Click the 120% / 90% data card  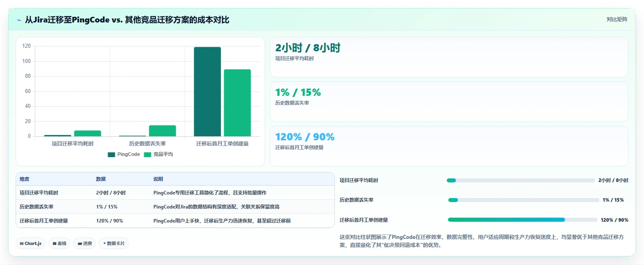pyautogui.click(x=449, y=146)
